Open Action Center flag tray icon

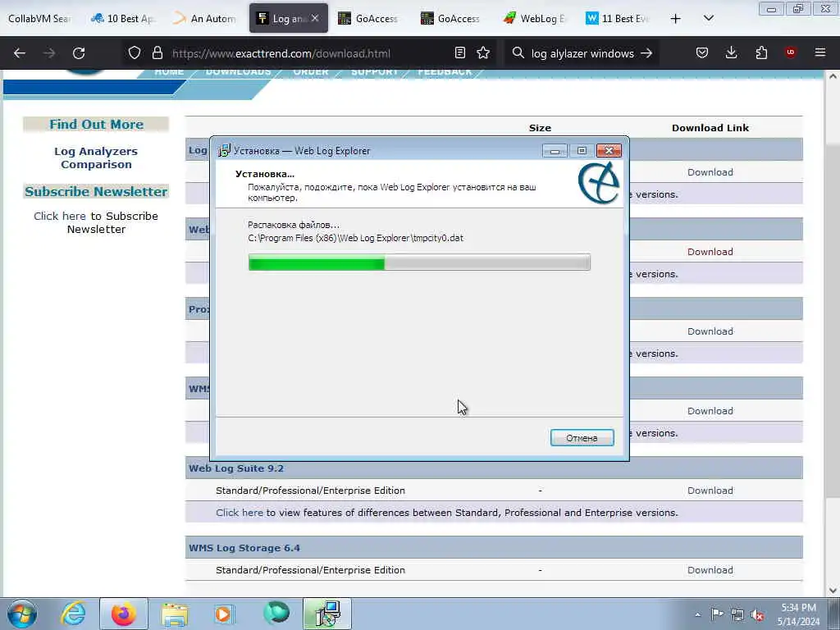[x=717, y=614]
